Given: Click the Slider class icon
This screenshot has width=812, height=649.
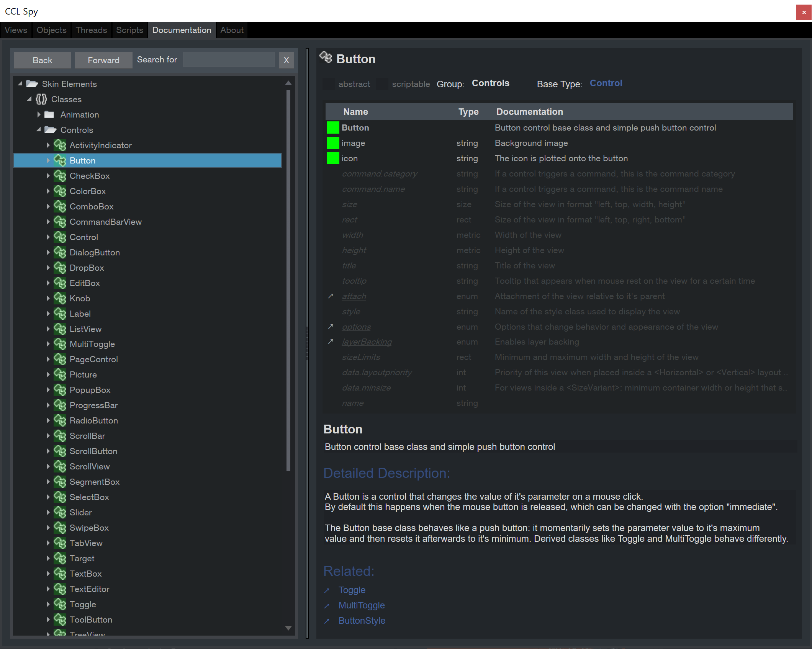Looking at the screenshot, I should [60, 512].
